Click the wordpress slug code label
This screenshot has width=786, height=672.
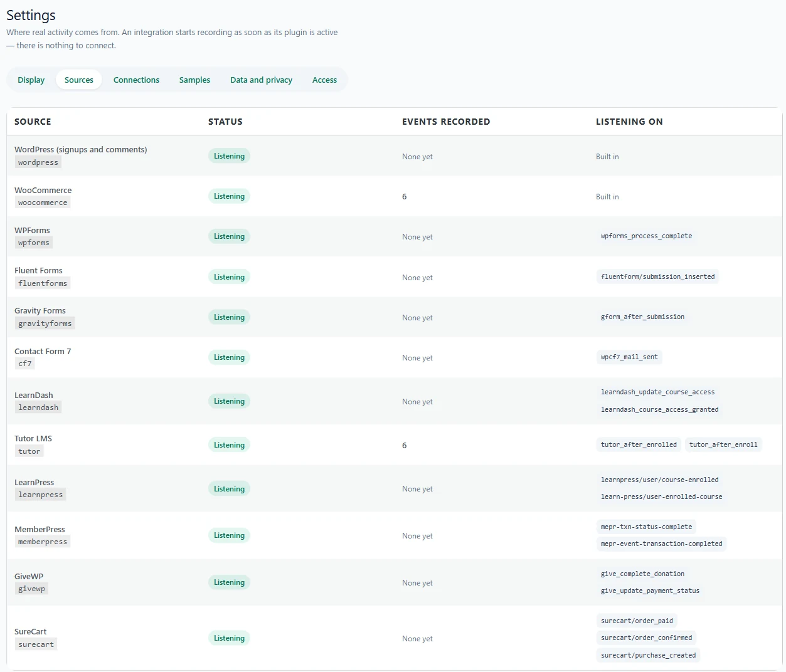tap(38, 162)
